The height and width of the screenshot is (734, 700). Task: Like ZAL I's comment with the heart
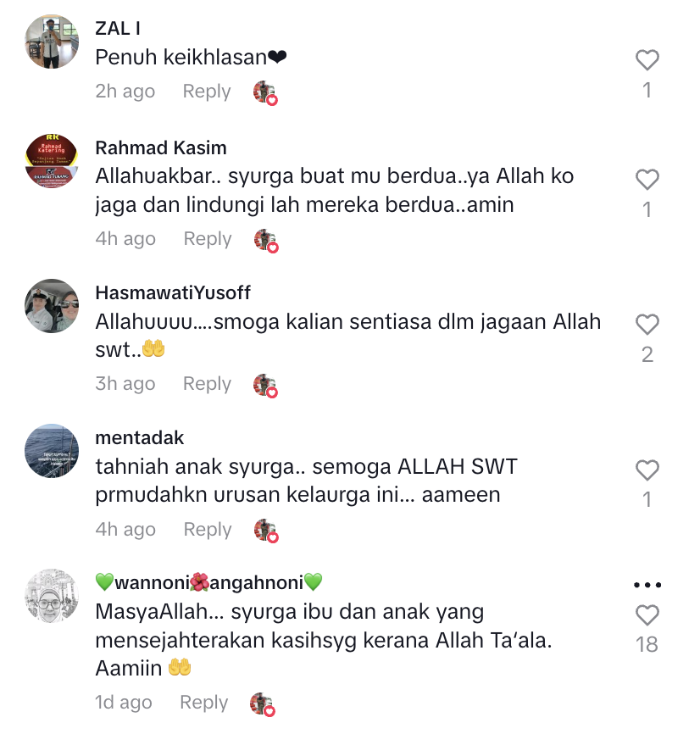pyautogui.click(x=647, y=60)
